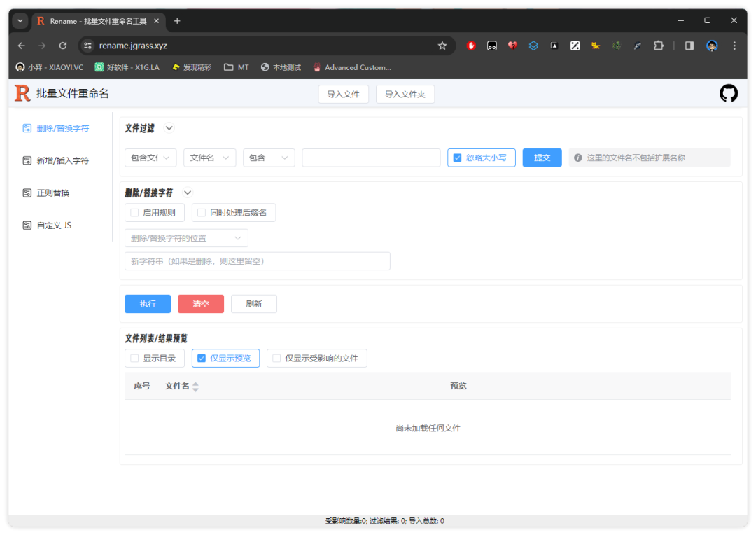Click the orange R app logo

coord(22,93)
